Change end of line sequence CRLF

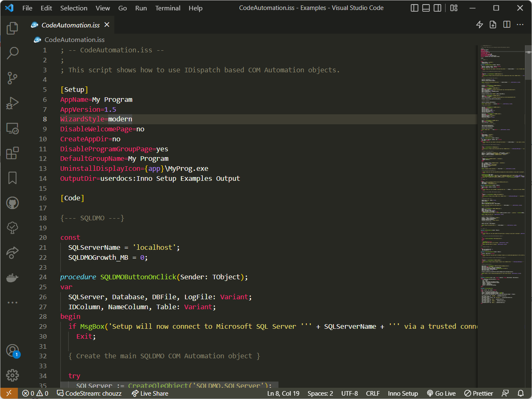coord(373,393)
